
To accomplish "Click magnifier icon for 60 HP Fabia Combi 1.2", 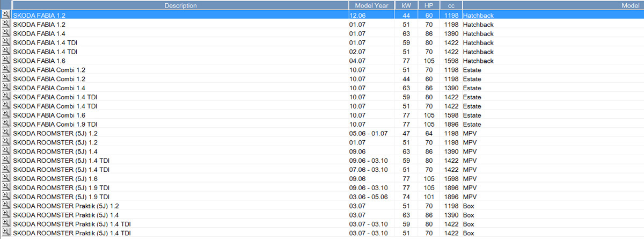I will (x=5, y=79).
